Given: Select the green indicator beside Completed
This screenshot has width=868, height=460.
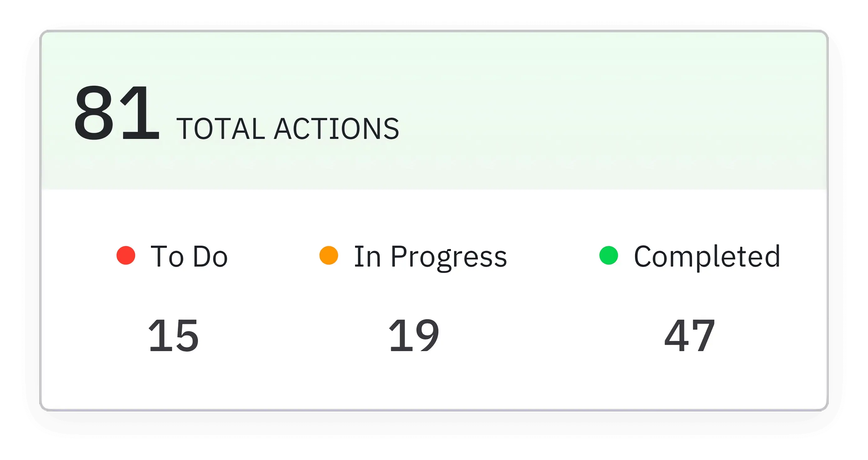Looking at the screenshot, I should (608, 257).
